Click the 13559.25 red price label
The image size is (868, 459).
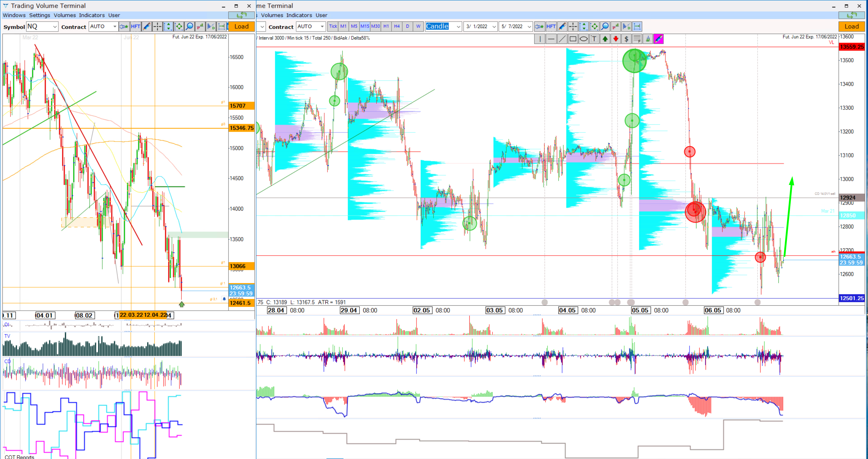point(851,47)
